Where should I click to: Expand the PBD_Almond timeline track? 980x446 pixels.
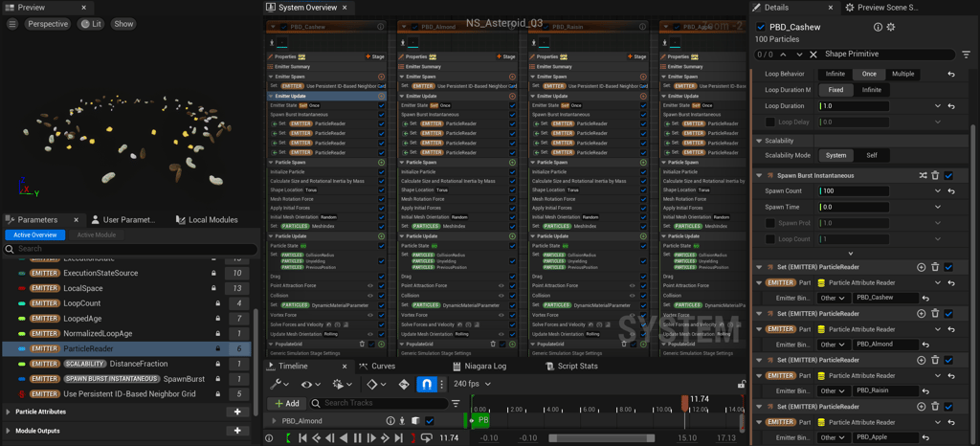pyautogui.click(x=275, y=420)
